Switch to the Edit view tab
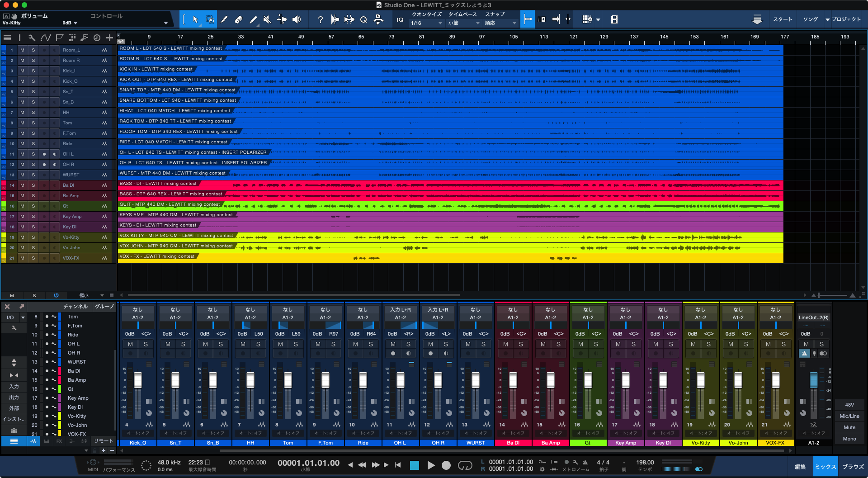The image size is (868, 478). pyautogui.click(x=800, y=467)
